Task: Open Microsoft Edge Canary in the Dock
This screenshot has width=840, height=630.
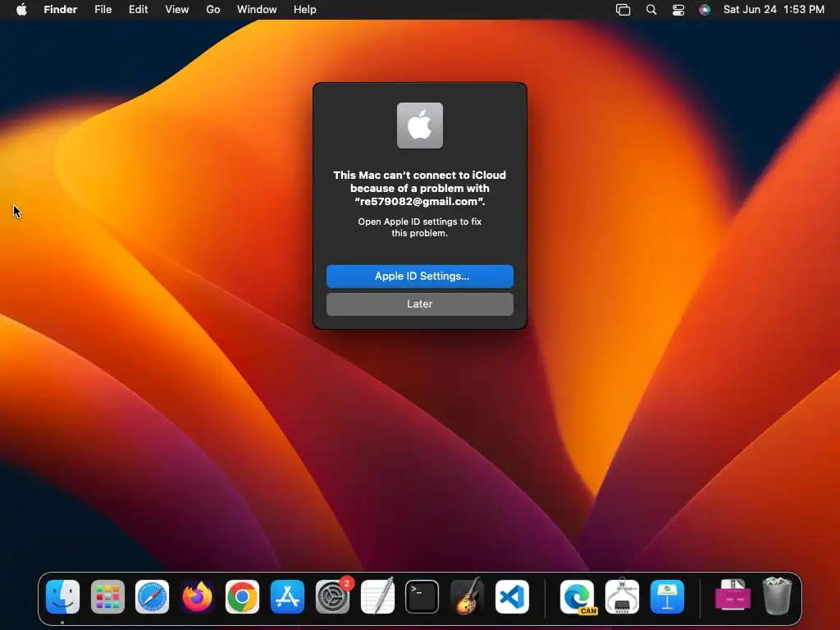Action: [x=577, y=597]
